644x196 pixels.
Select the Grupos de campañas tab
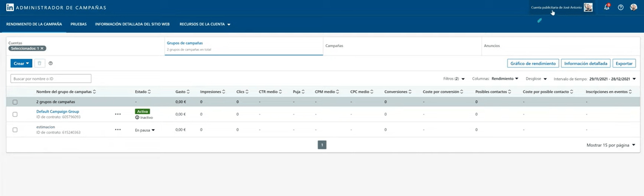tap(244, 46)
